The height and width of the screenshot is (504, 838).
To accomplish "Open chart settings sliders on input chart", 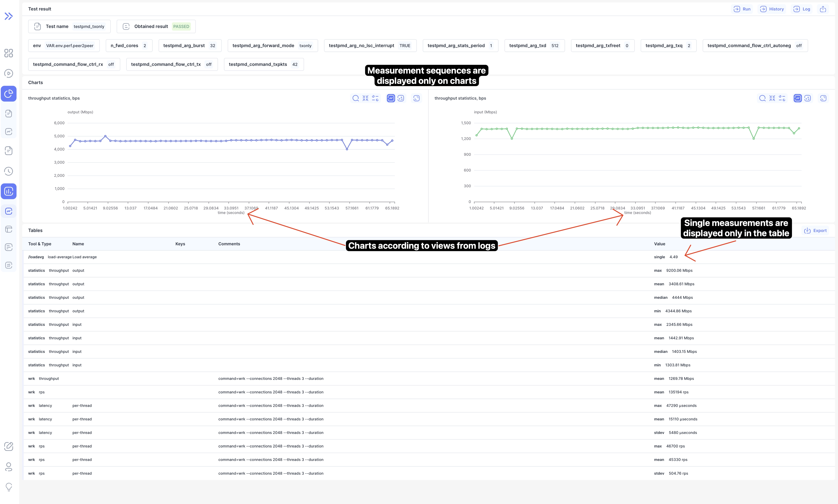I will point(782,98).
